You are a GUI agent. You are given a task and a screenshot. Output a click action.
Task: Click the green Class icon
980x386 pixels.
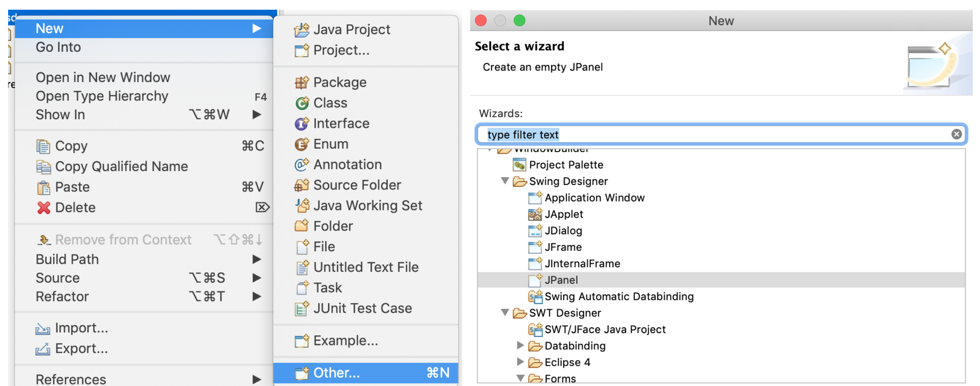click(301, 103)
